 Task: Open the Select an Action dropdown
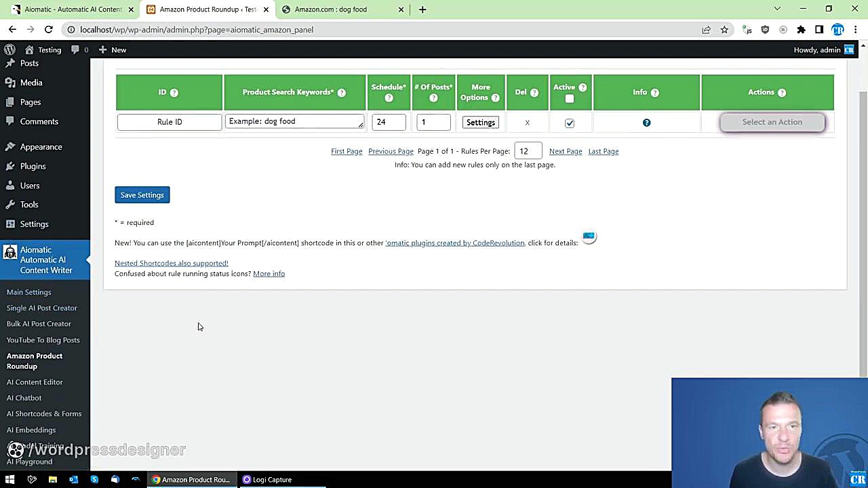click(772, 122)
